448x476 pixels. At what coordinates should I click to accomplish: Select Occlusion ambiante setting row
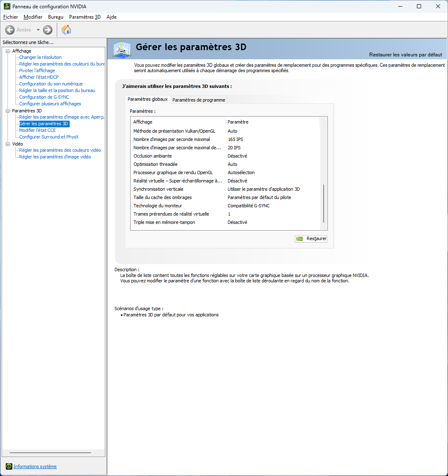coord(225,156)
